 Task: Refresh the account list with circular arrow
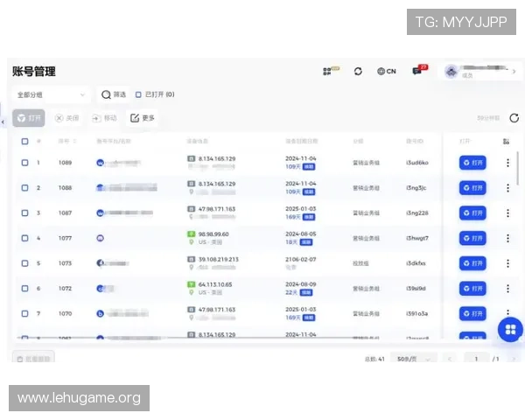[x=514, y=118]
